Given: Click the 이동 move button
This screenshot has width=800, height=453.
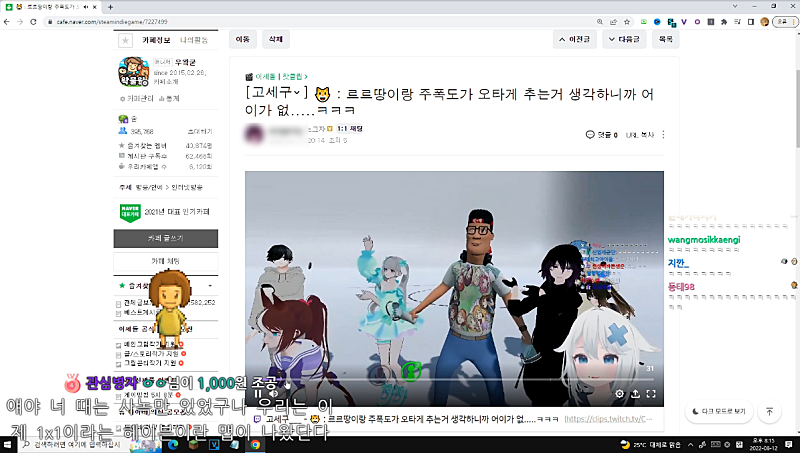Looking at the screenshot, I should coord(243,39).
